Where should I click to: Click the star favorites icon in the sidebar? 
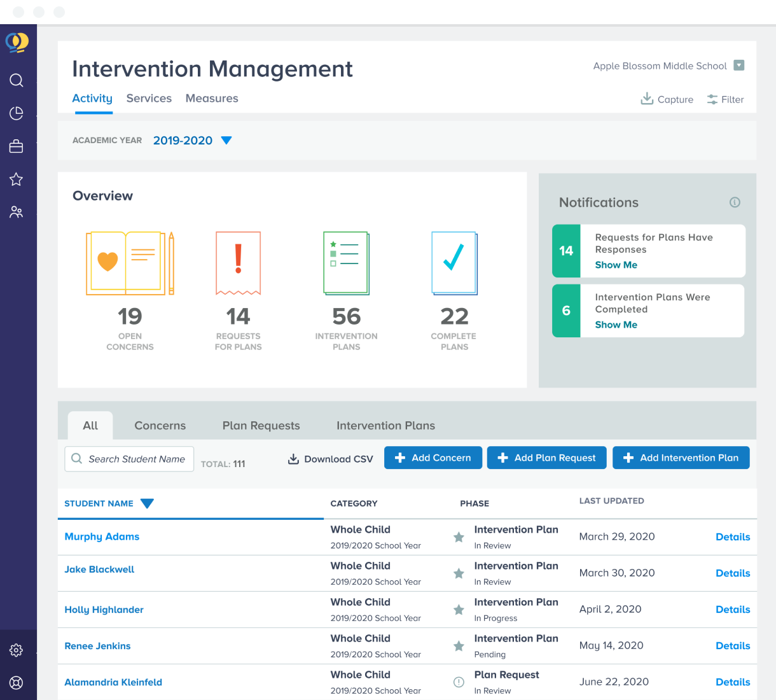(x=17, y=179)
